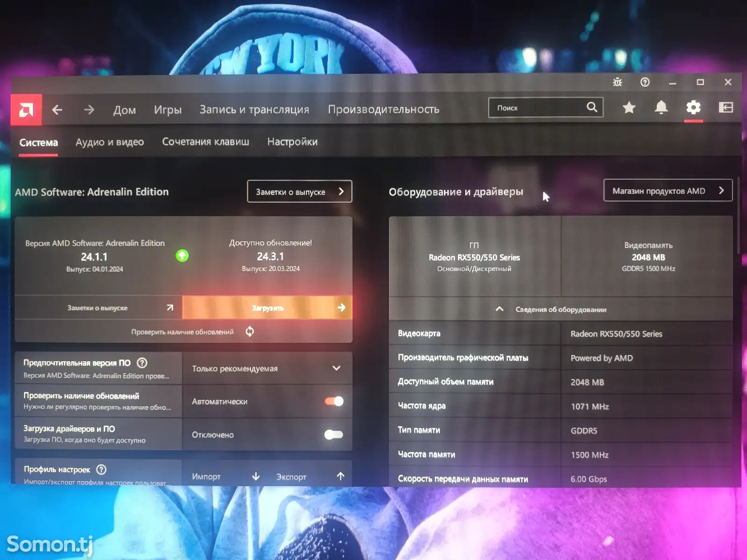Click the green update available icon
747x560 pixels.
point(182,256)
